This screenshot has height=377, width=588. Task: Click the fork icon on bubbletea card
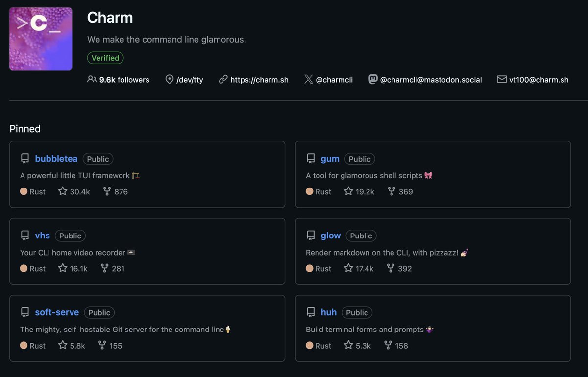(x=107, y=191)
